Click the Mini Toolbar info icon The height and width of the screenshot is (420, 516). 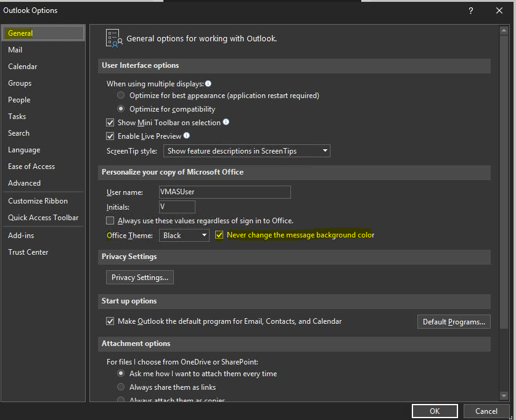226,122
